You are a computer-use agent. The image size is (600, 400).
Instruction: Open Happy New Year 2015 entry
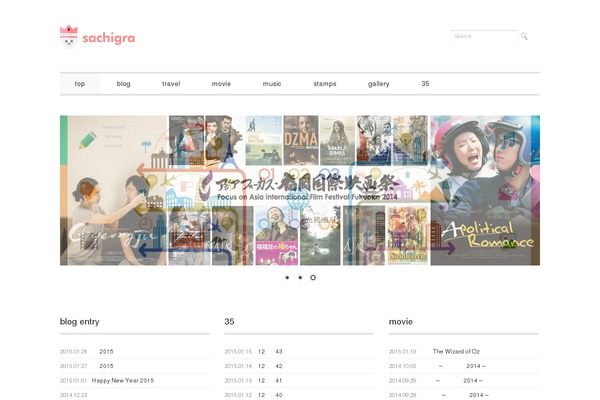pos(123,380)
